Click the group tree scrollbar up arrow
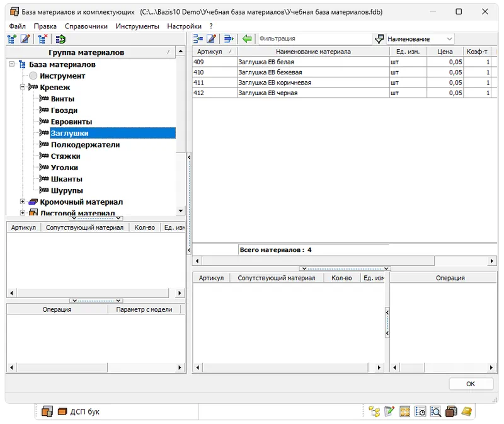Viewport: 504px width, 424px height. coord(181,52)
